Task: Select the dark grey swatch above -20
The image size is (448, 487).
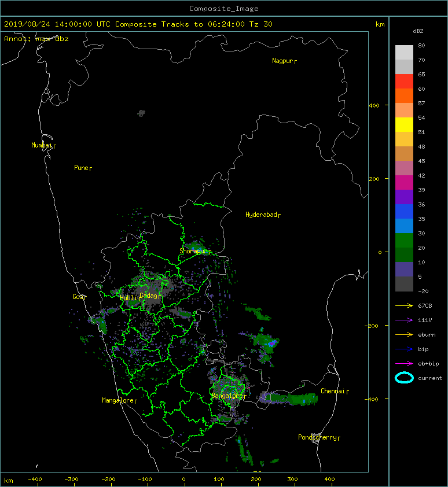Action: pyautogui.click(x=404, y=284)
